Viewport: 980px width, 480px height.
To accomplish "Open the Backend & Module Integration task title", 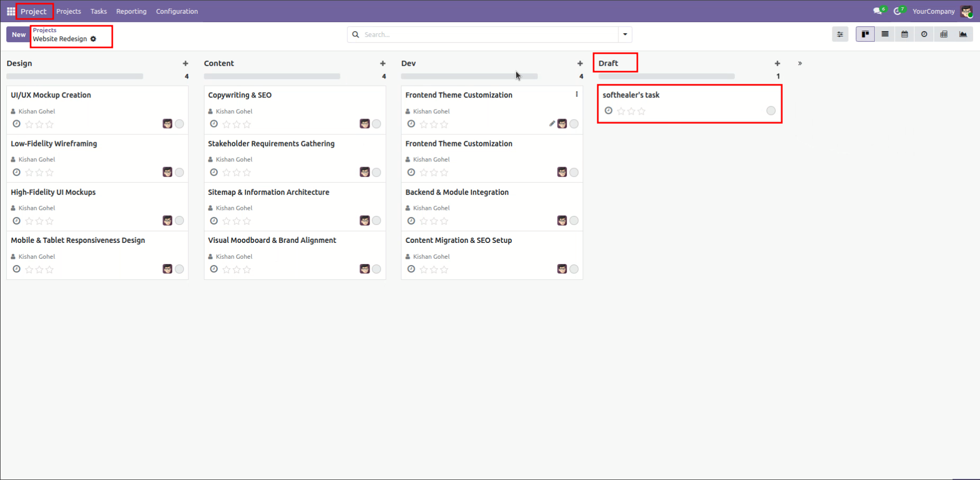I will 457,192.
